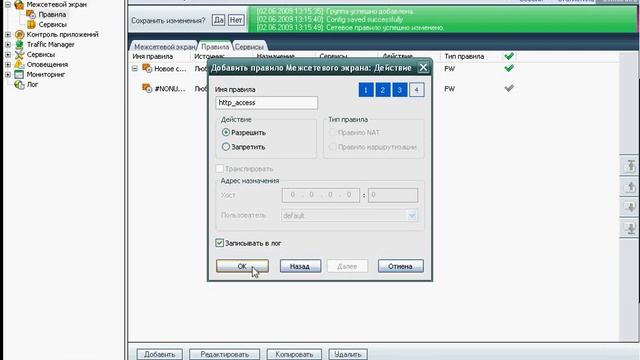Viewport: 640px width, 360px height.
Task: Select the Traffic Manager tree label
Action: click(x=51, y=44)
